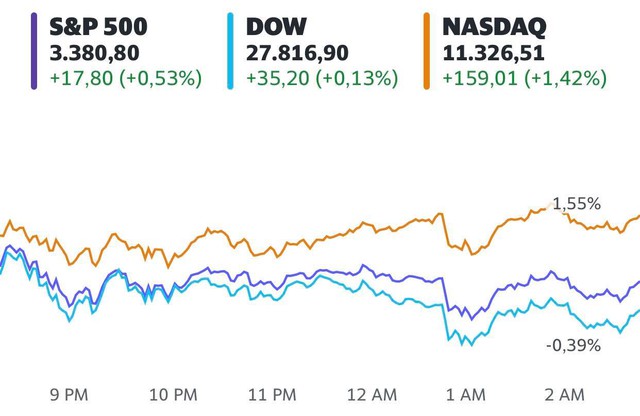
Task: Click the S&P 500 change +17,80 (+0,53%)
Action: [x=126, y=78]
